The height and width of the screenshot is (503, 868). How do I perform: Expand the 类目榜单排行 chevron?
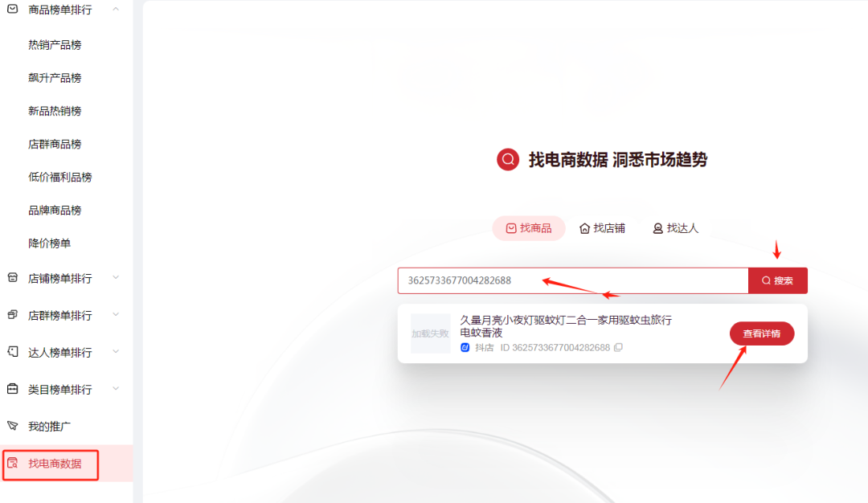(x=116, y=388)
